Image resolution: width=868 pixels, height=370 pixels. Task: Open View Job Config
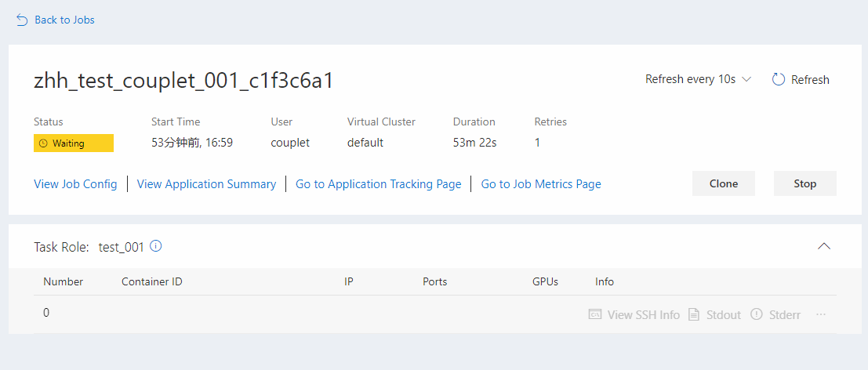point(75,184)
